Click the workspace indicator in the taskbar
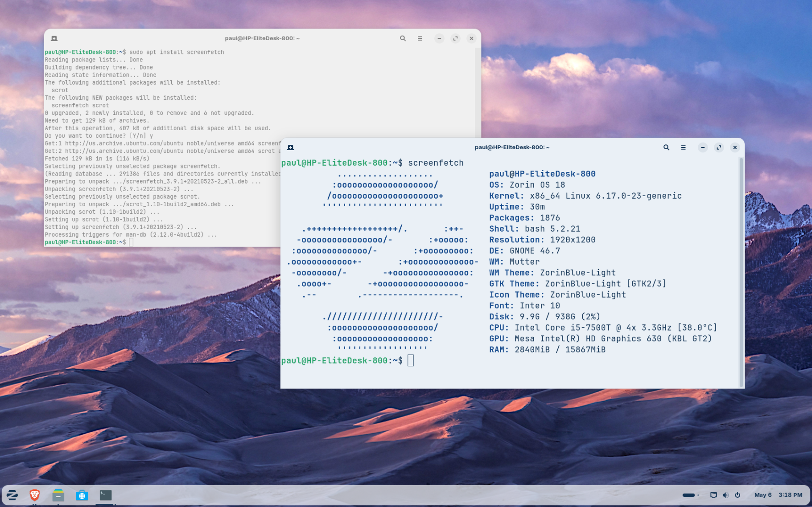Screen dimensions: 812x507 [x=691, y=495]
